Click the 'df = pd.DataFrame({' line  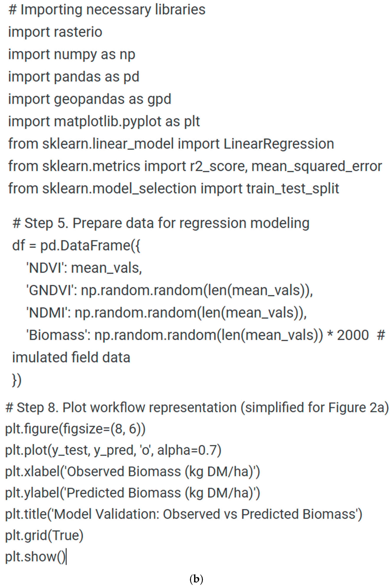click(x=76, y=246)
